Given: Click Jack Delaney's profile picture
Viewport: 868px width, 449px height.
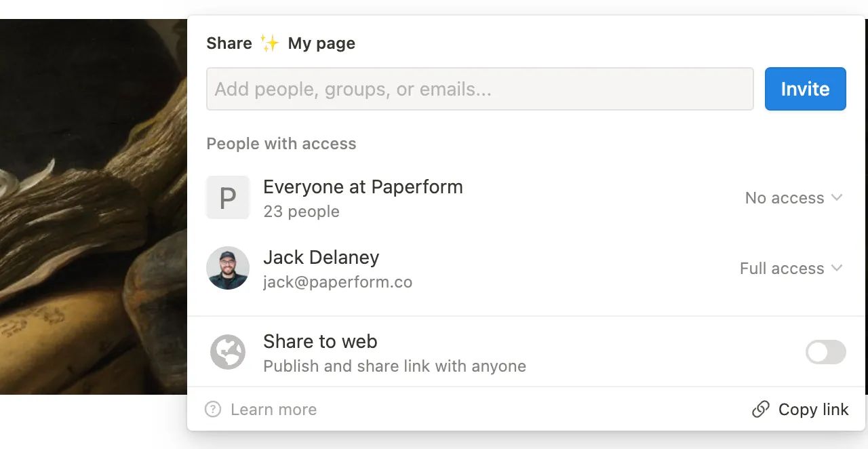Looking at the screenshot, I should tap(228, 268).
